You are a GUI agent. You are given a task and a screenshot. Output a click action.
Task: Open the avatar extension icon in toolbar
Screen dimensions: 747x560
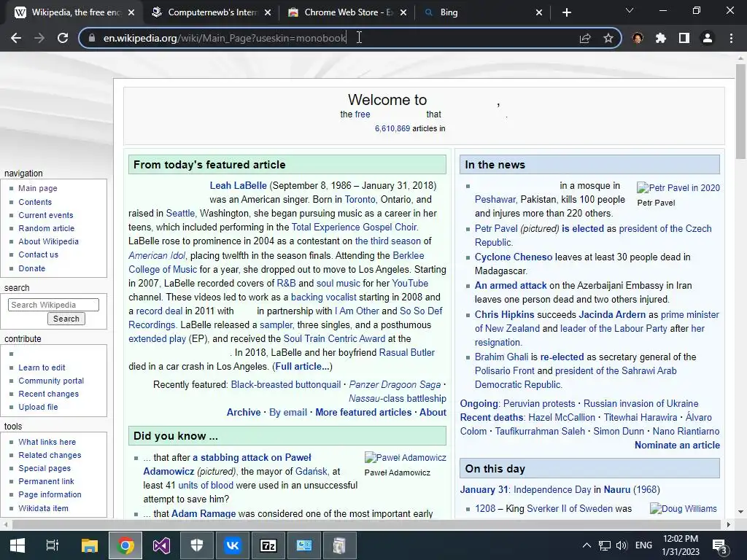click(x=638, y=38)
